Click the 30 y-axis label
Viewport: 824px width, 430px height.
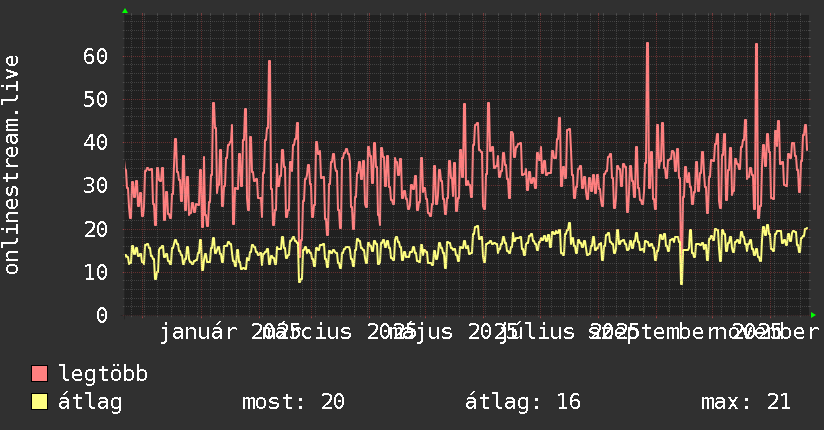coord(96,186)
